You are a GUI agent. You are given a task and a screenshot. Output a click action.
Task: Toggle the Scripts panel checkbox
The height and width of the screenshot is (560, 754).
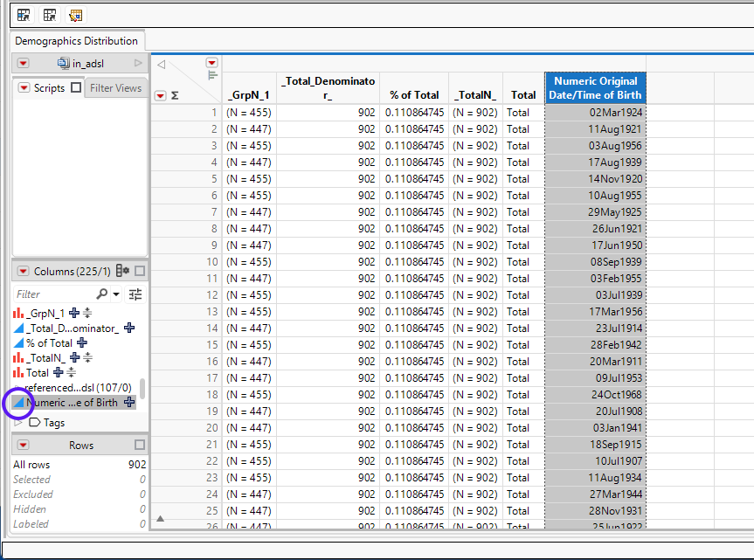click(76, 88)
